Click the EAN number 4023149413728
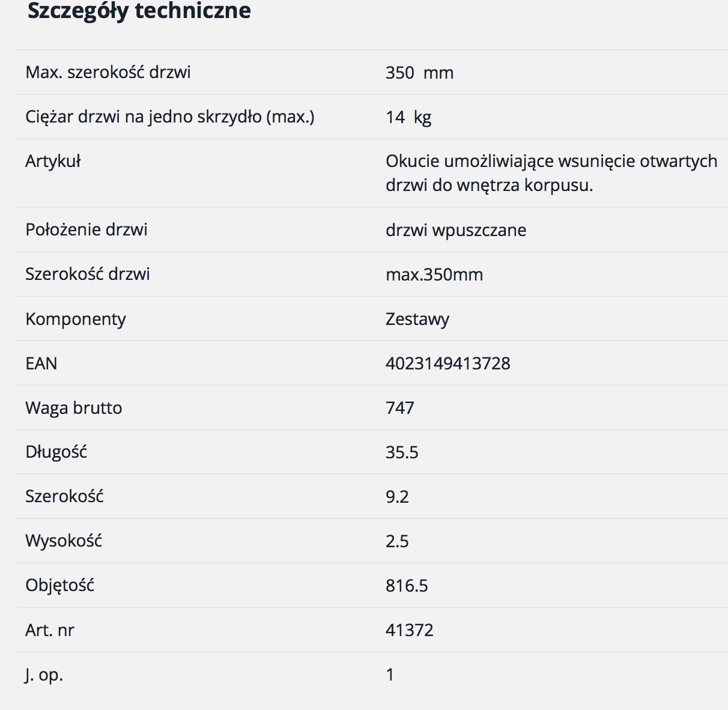 point(448,363)
